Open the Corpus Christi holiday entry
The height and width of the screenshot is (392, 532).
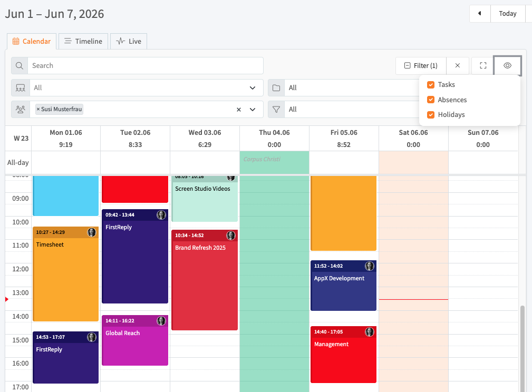pyautogui.click(x=262, y=159)
